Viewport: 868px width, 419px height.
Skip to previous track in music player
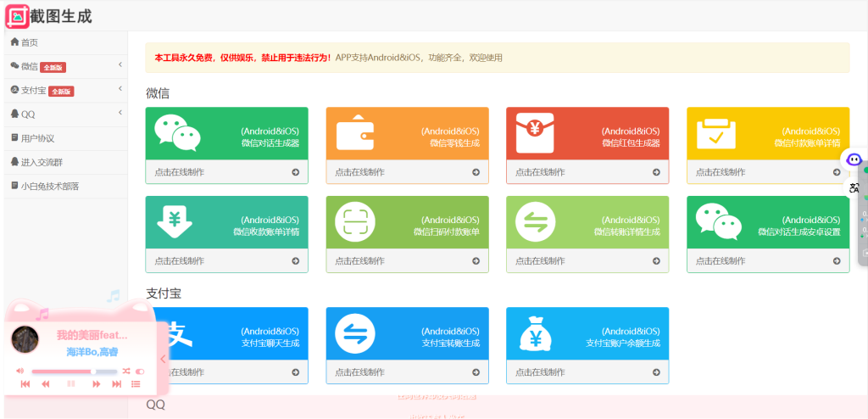[25, 384]
